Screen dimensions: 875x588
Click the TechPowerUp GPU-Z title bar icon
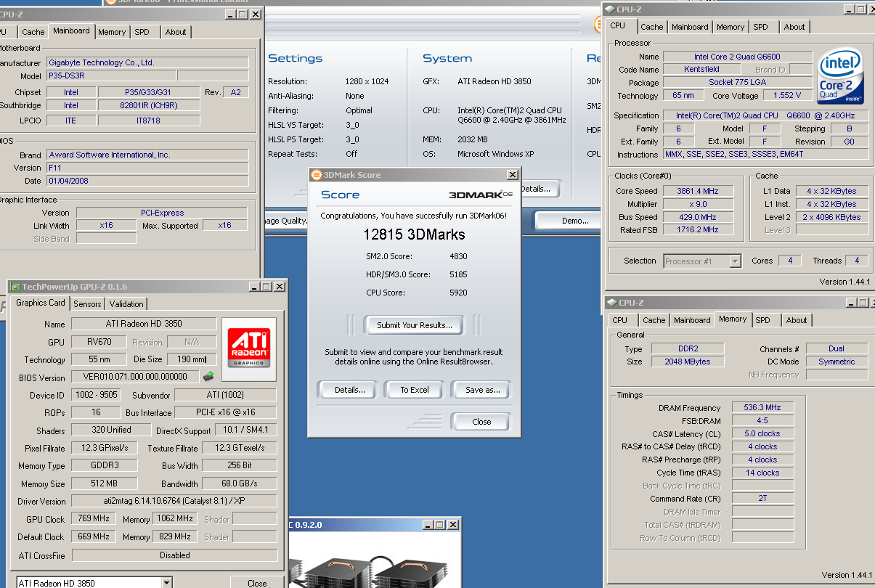point(15,287)
